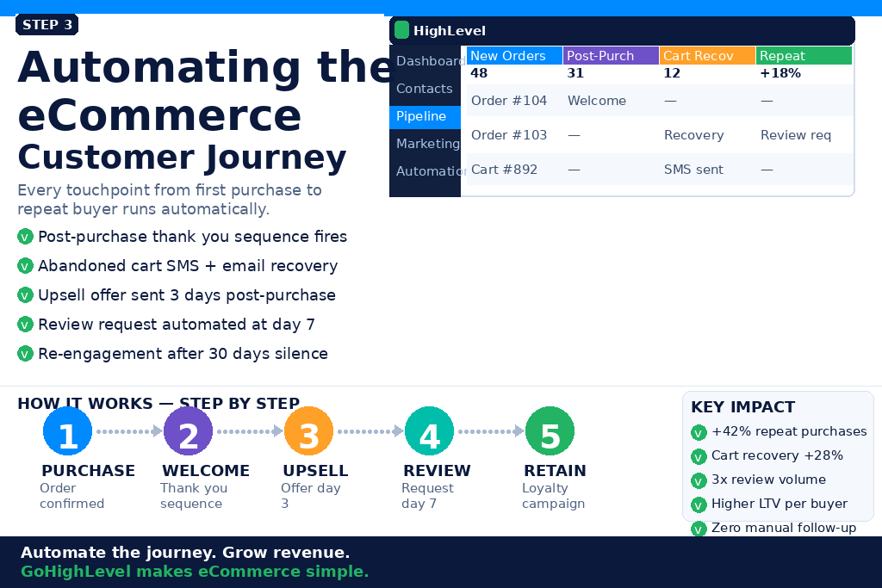Click check icon beside Re-engagement after 30 days

(25, 354)
